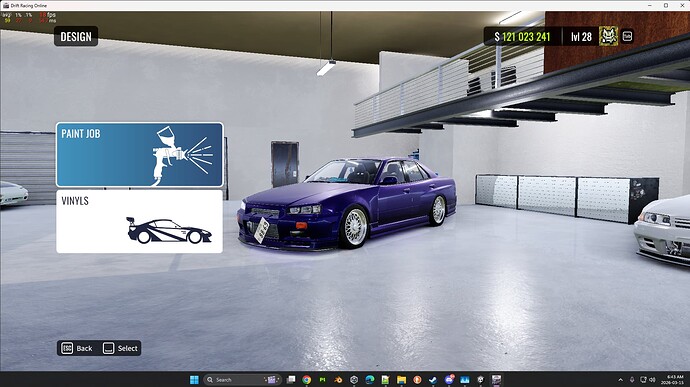Viewport: 690px width, 387px height.
Task: Open Task View on the taskbar
Action: [x=291, y=380]
